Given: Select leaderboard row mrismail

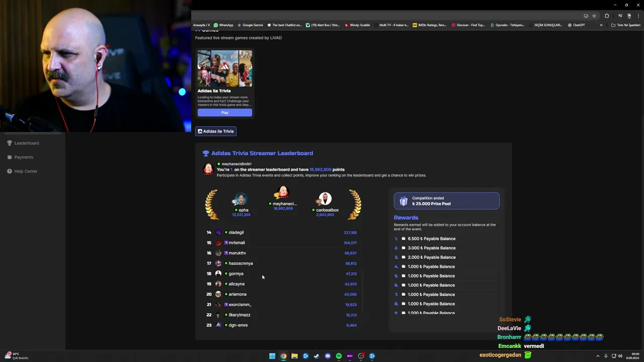Looking at the screenshot, I should click(282, 243).
